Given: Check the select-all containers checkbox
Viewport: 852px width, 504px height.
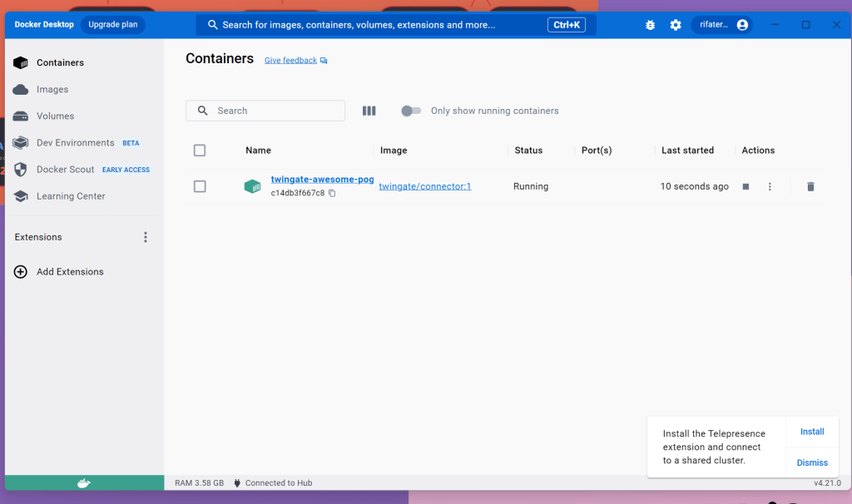Looking at the screenshot, I should pyautogui.click(x=200, y=151).
